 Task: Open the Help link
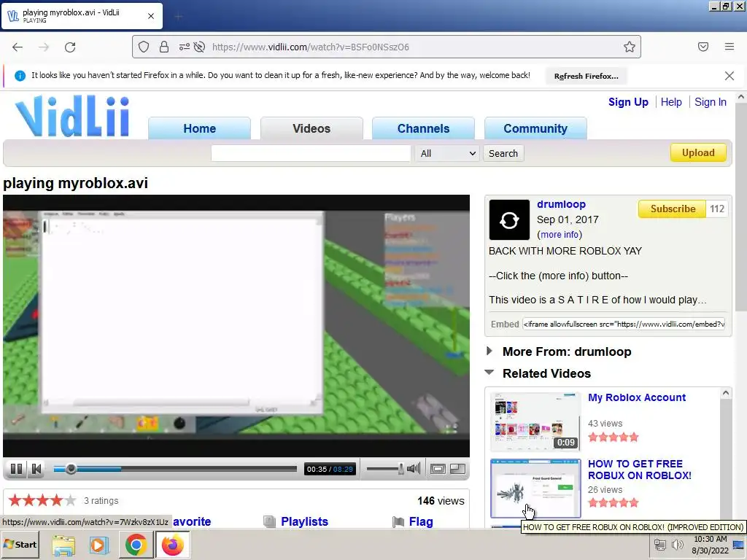tap(671, 102)
